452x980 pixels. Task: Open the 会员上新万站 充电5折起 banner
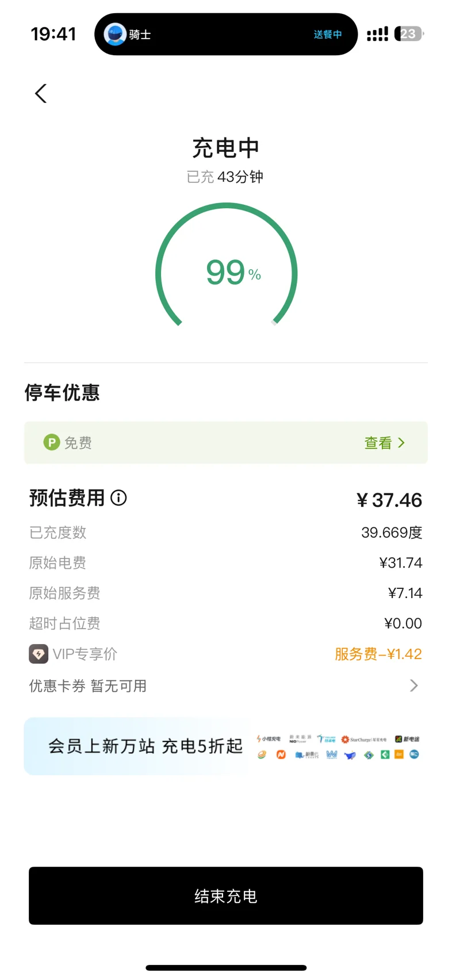pos(226,746)
